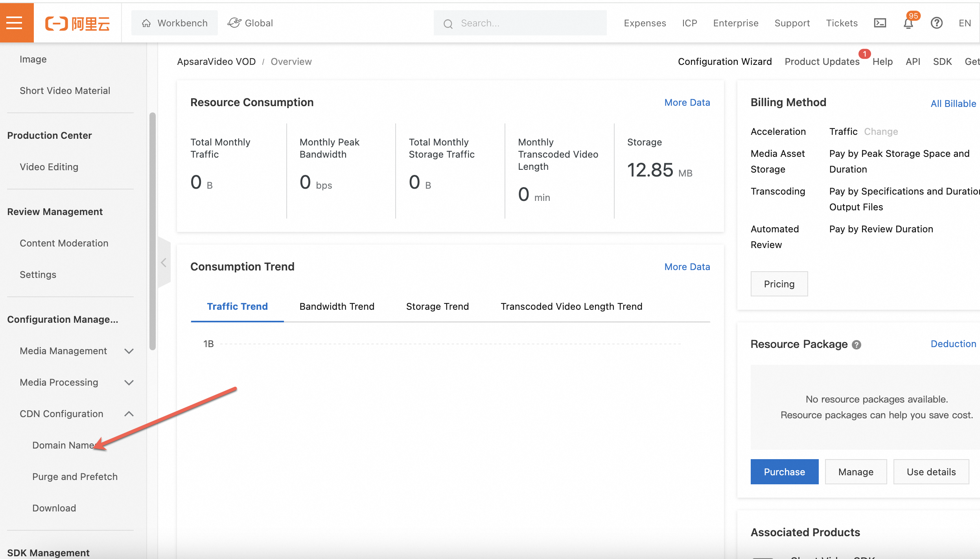Switch to Storage Trend tab

(437, 306)
